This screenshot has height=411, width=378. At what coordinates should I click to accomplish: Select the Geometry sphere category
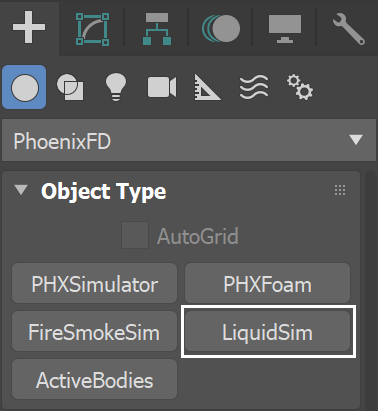pos(24,87)
